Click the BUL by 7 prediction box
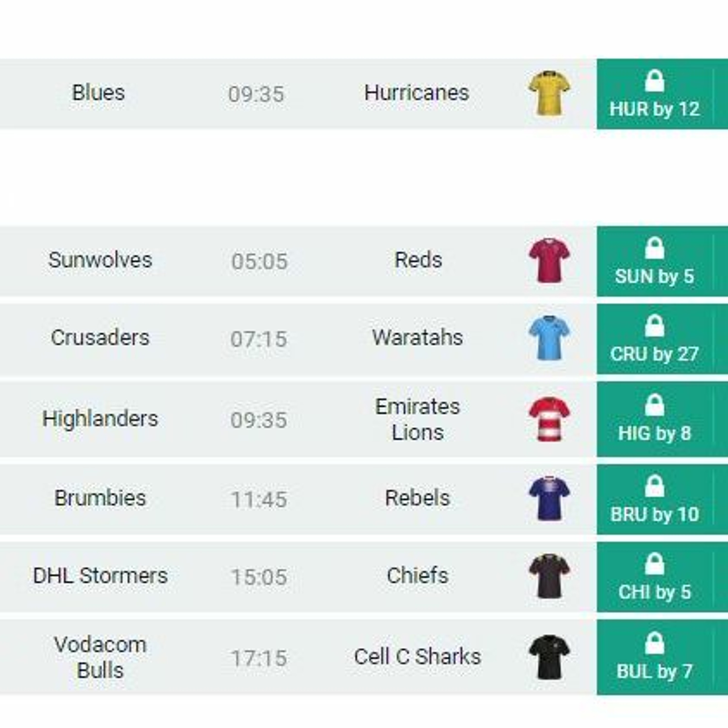This screenshot has height=728, width=728. point(654,657)
